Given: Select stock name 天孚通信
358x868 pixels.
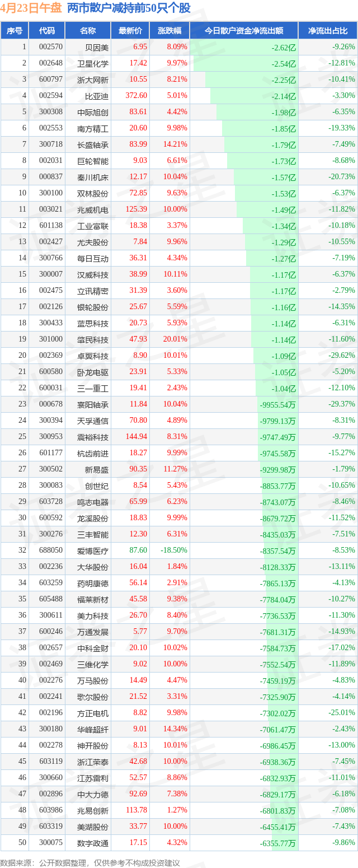Looking at the screenshot, I should [93, 421].
